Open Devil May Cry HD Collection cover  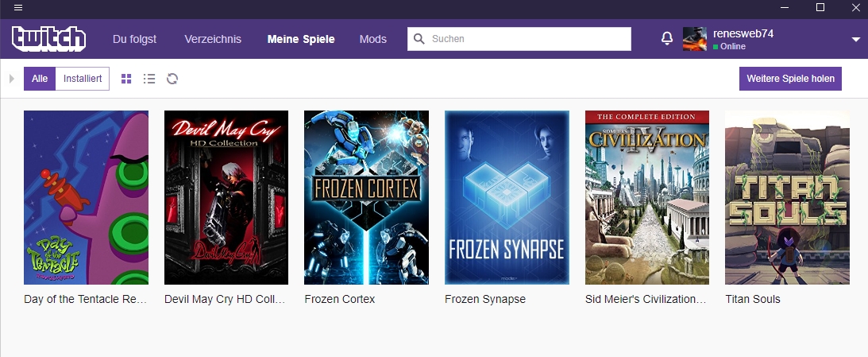click(226, 197)
